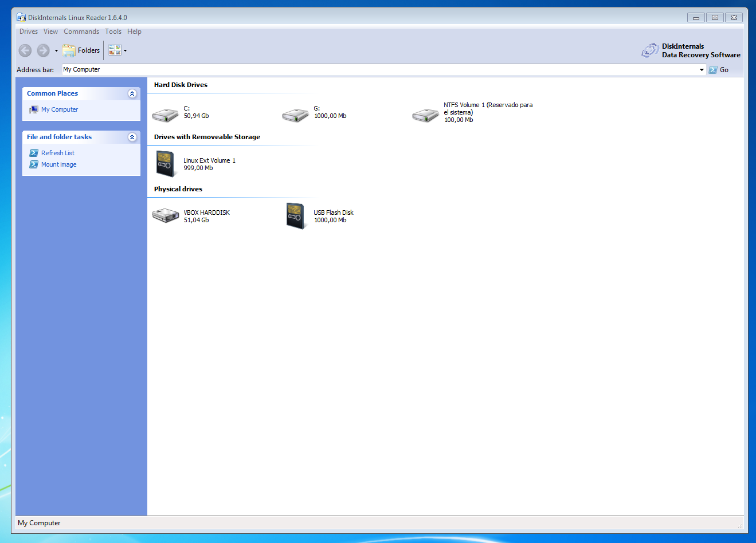Click the Mount image icon
The image size is (756, 543).
[34, 164]
